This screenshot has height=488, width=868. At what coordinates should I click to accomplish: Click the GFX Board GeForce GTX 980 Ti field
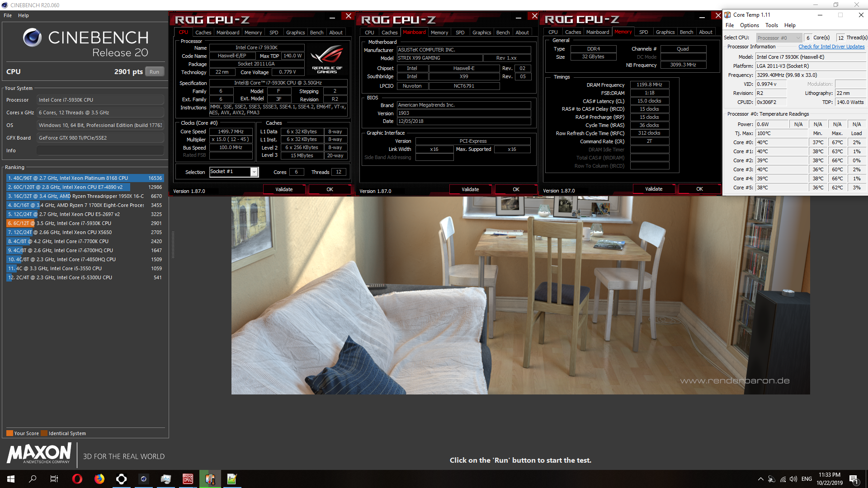click(100, 138)
